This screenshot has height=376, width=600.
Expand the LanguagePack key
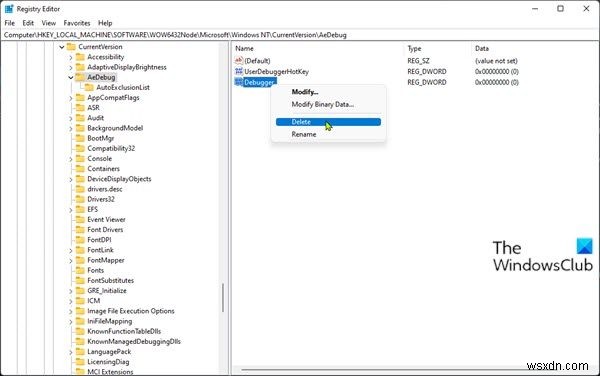71,352
